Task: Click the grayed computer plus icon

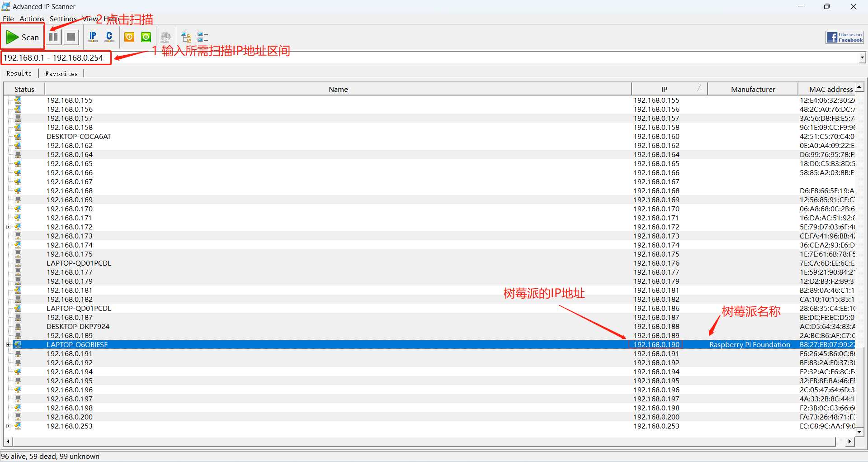Action: 166,37
